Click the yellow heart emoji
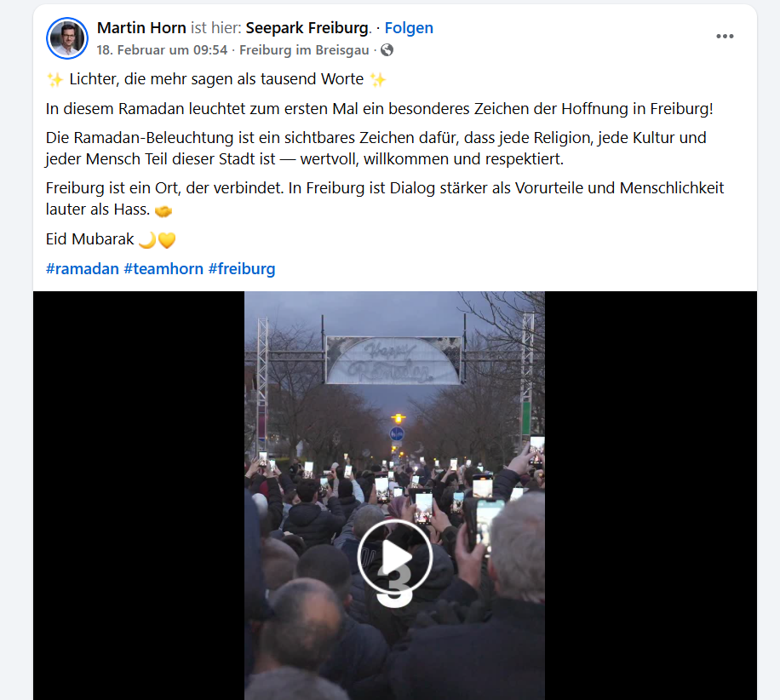Viewport: 780px width, 700px height. tap(167, 240)
